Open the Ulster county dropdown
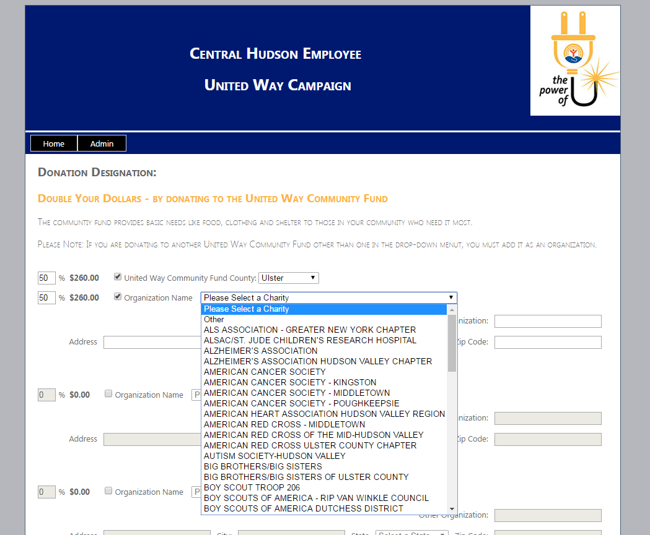 [x=289, y=278]
